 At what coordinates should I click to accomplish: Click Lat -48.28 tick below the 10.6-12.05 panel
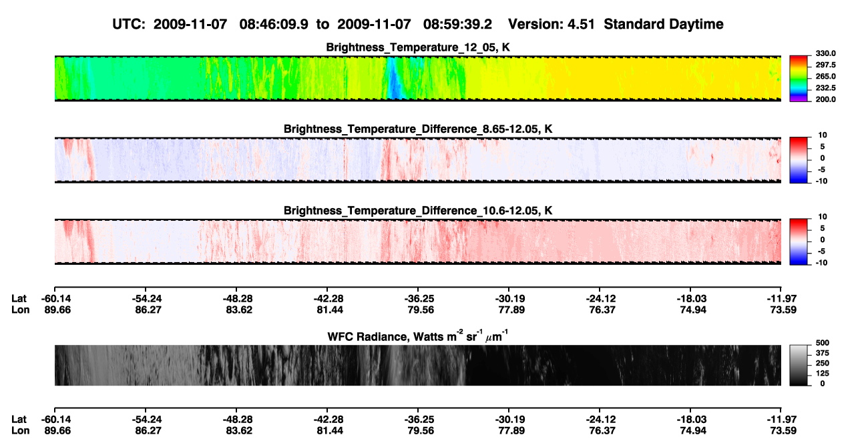coord(237,299)
